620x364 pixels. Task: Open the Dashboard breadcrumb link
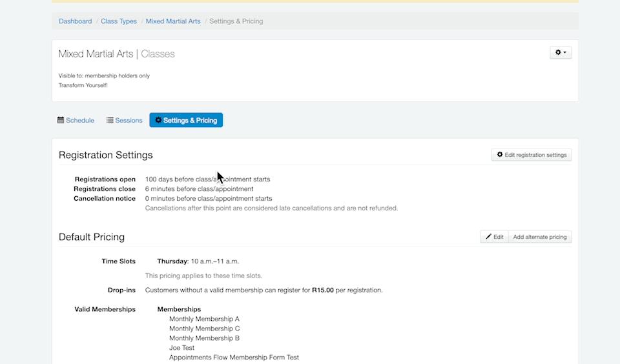[x=75, y=21]
